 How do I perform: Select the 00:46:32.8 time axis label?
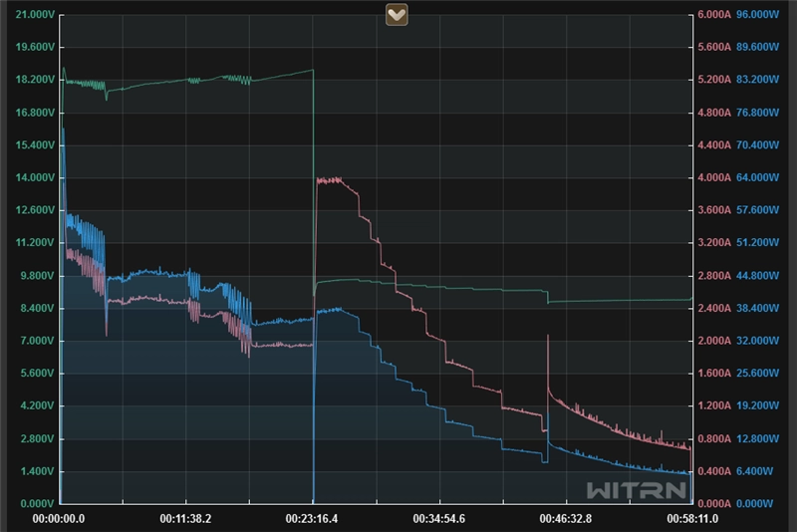point(565,519)
